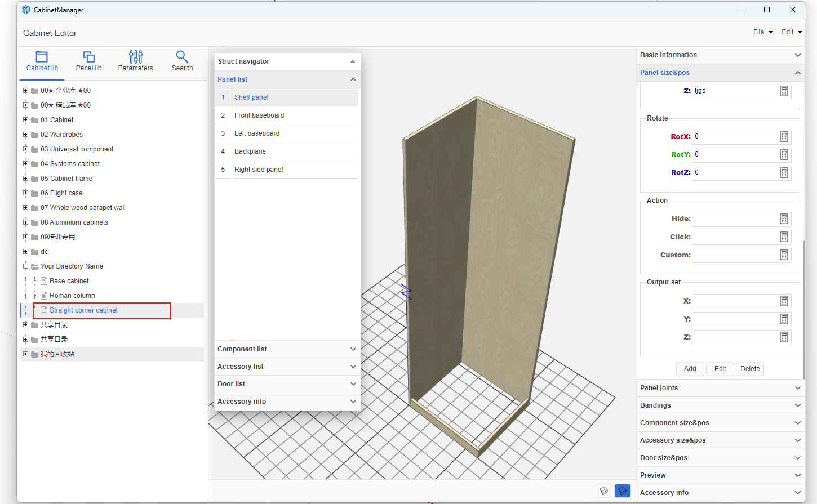Click the Add button

(690, 369)
